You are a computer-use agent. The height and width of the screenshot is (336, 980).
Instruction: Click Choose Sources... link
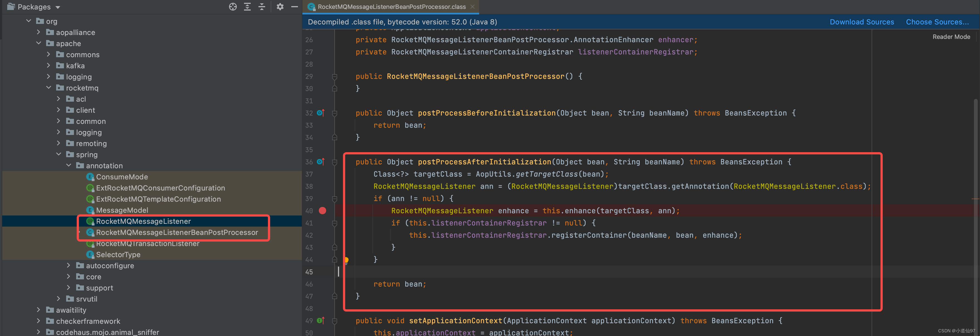coord(937,22)
